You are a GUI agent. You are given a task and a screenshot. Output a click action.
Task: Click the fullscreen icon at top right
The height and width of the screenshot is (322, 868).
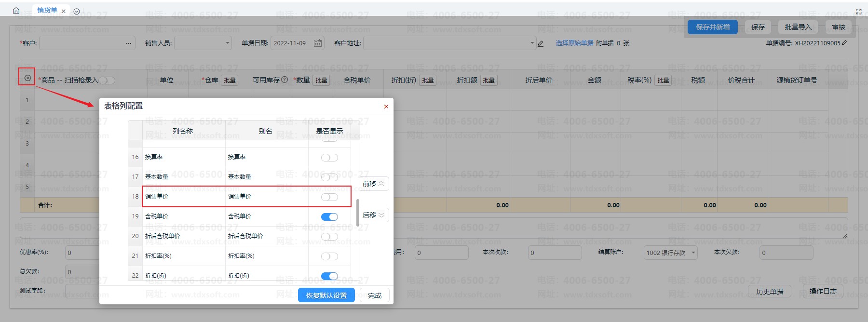click(858, 12)
